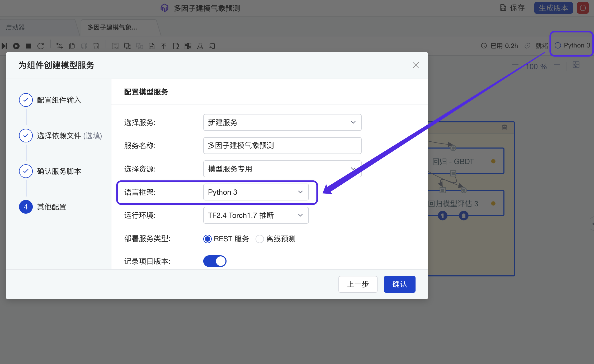
Task: Click the 生成版本 button
Action: click(553, 8)
